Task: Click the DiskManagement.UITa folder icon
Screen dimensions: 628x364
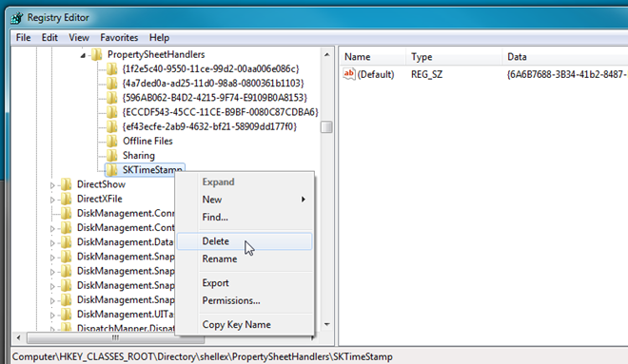Action: (x=66, y=314)
